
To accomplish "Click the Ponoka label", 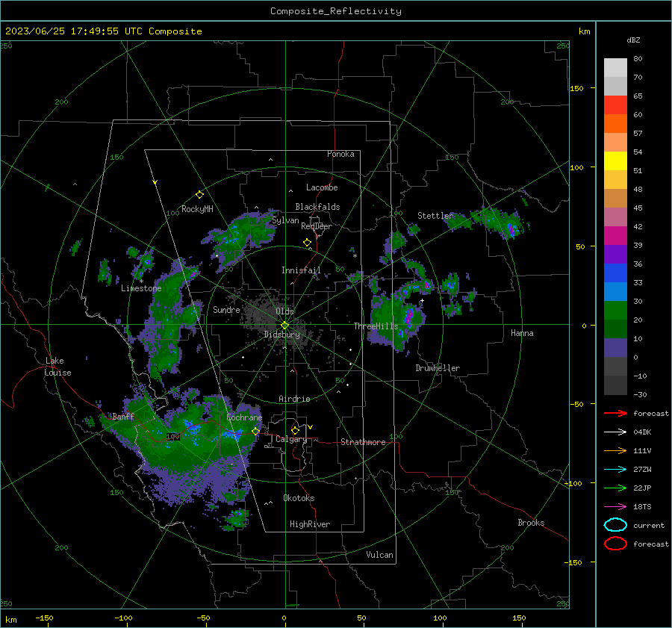I will click(x=340, y=154).
